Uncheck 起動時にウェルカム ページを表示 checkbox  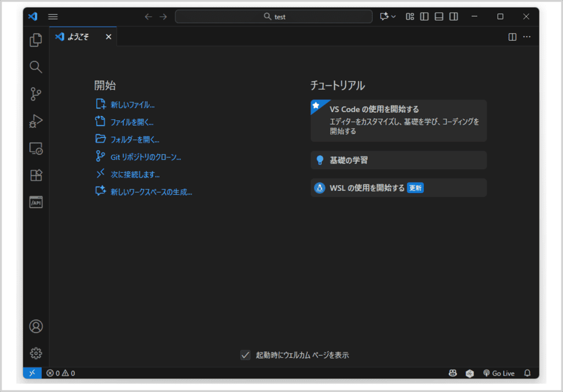click(x=246, y=355)
